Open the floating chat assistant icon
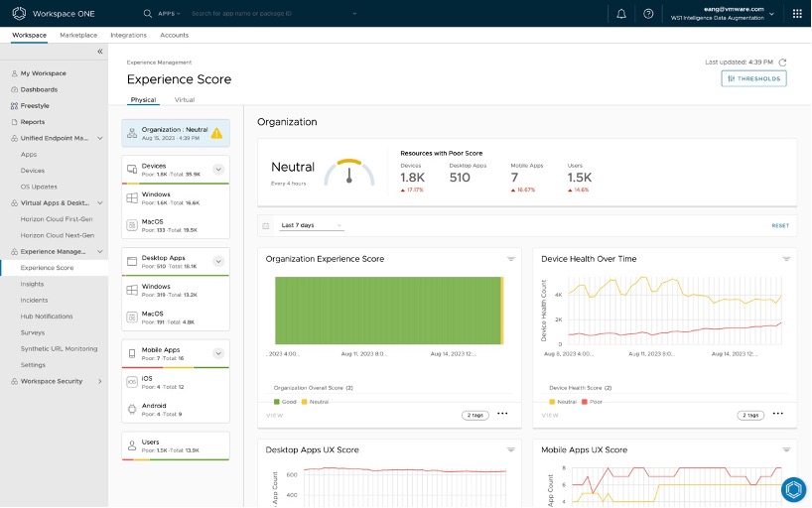This screenshot has height=508, width=812. pos(792,489)
